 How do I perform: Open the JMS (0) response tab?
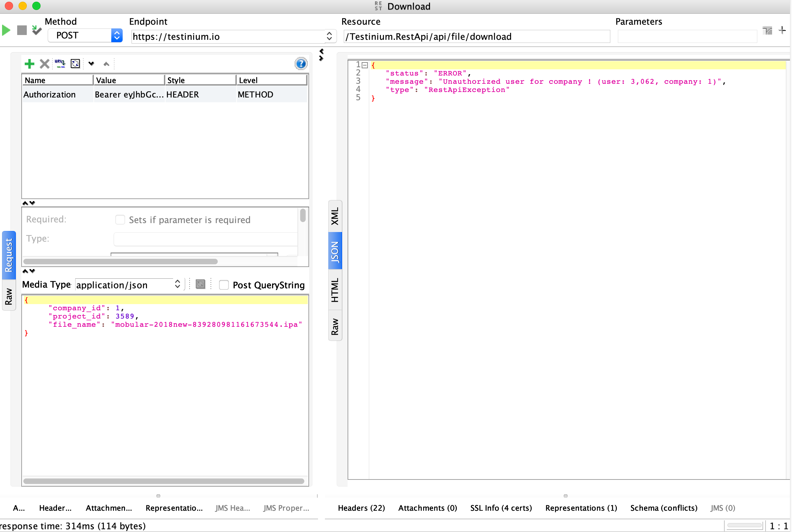pos(723,508)
